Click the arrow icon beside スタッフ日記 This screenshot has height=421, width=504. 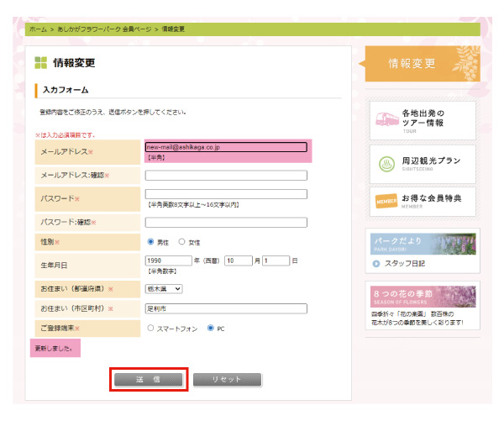pos(376,264)
